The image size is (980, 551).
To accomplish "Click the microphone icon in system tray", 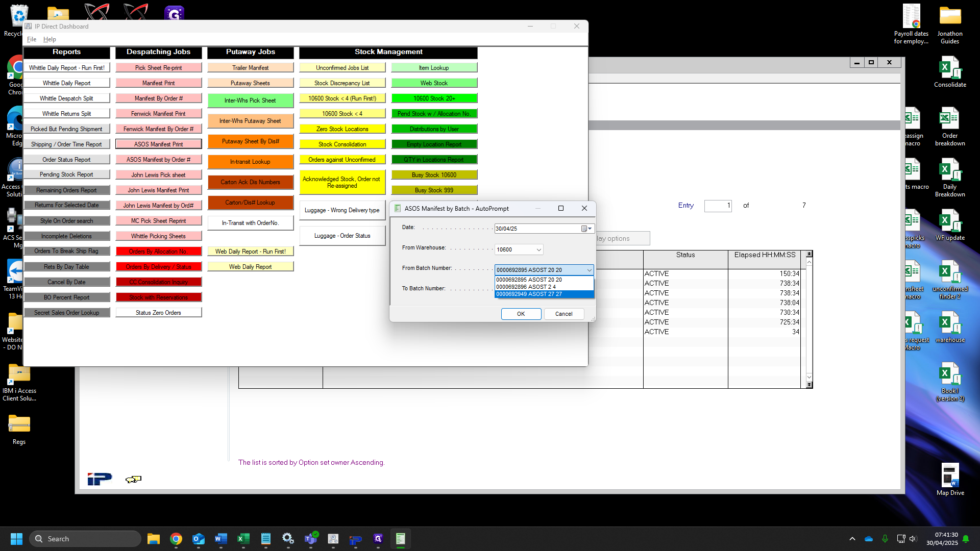I will (x=885, y=539).
